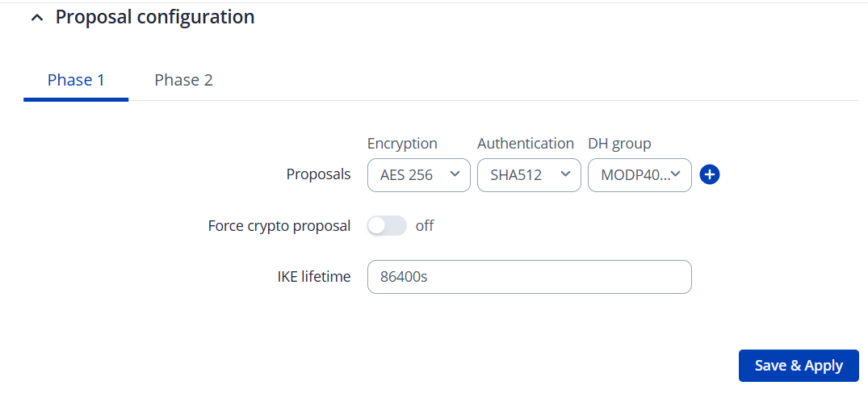Open the Authentication SHA512 dropdown
Screen dimensions: 868x398
click(x=529, y=174)
